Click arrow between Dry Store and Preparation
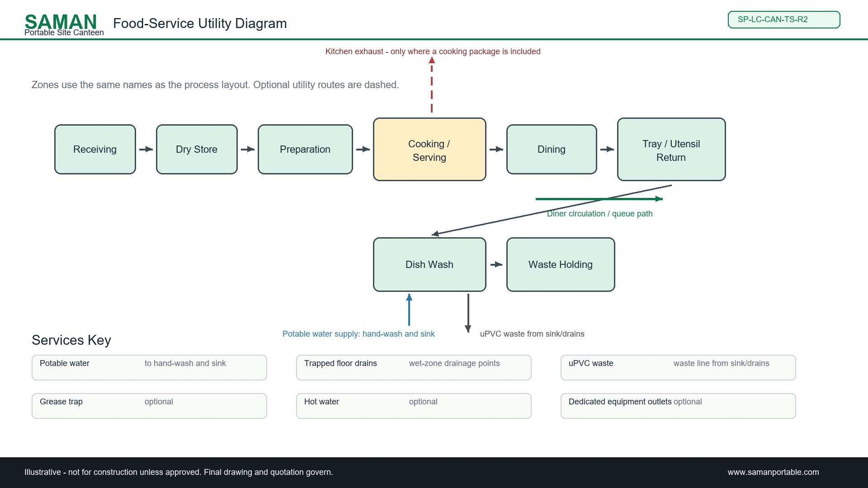Image resolution: width=868 pixels, height=488 pixels. pyautogui.click(x=248, y=149)
